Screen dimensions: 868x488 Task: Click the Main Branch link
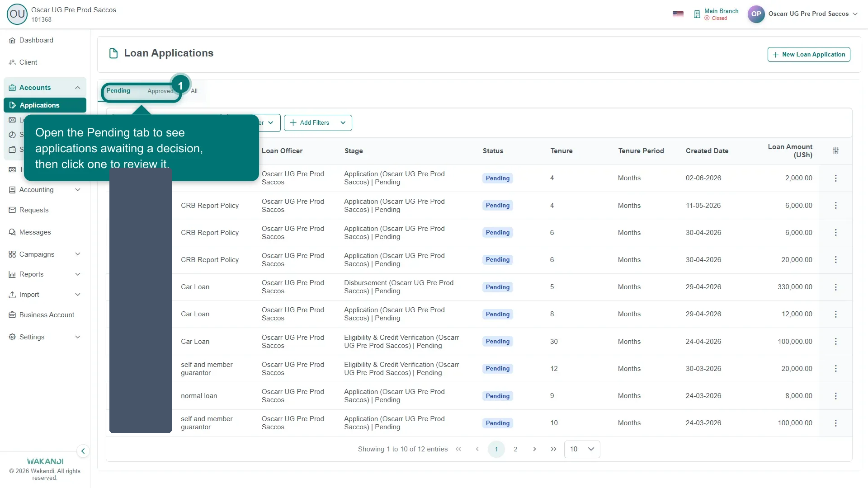(x=721, y=11)
